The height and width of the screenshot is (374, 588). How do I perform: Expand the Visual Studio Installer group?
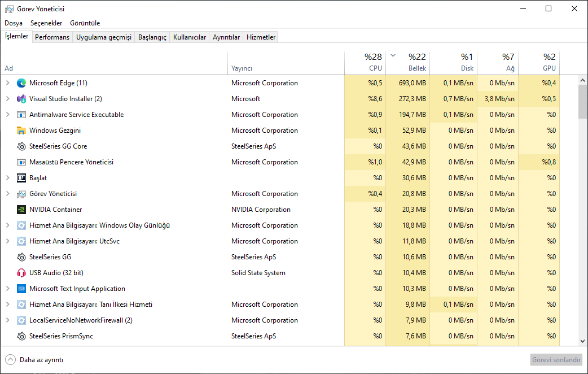(x=8, y=99)
